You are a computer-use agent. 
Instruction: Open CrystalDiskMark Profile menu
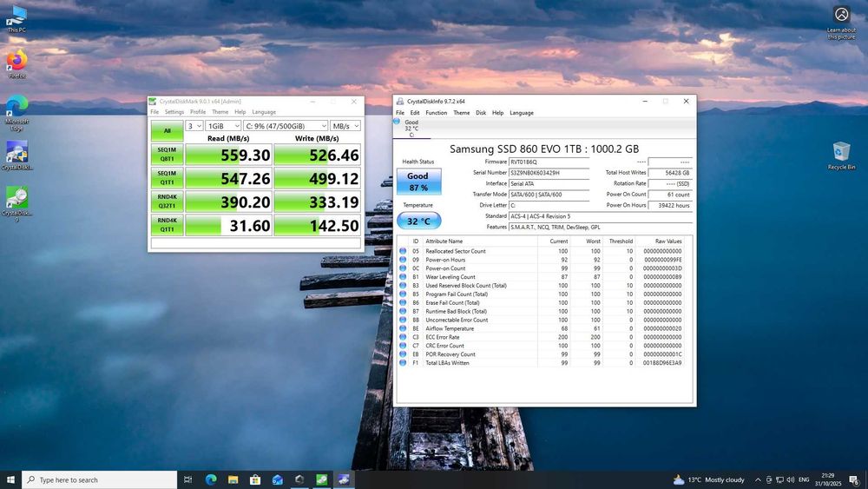198,112
